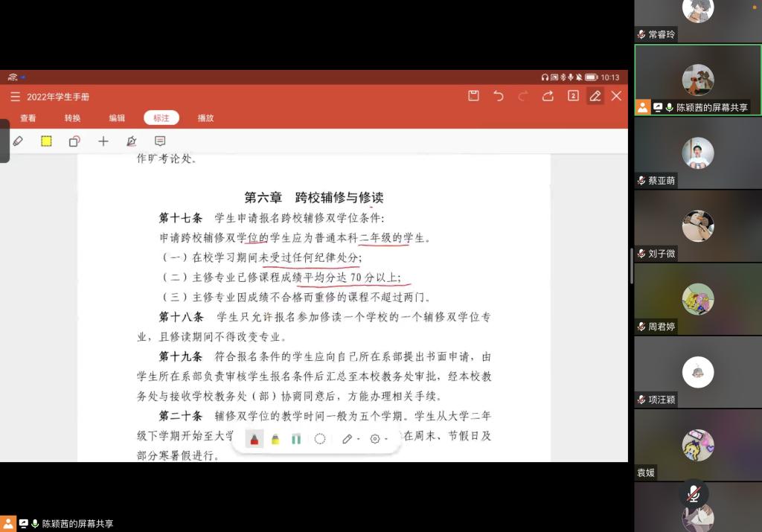Insert a comment with the note icon
762x532 pixels.
click(x=160, y=141)
